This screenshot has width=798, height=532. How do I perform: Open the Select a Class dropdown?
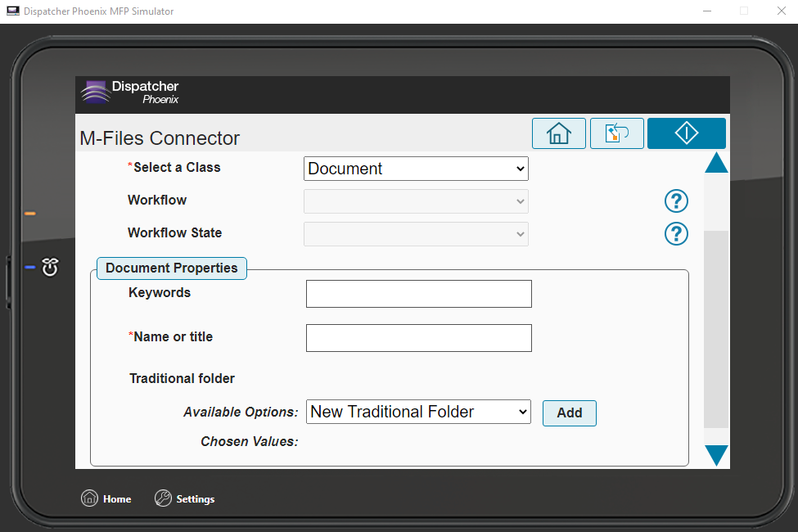416,169
